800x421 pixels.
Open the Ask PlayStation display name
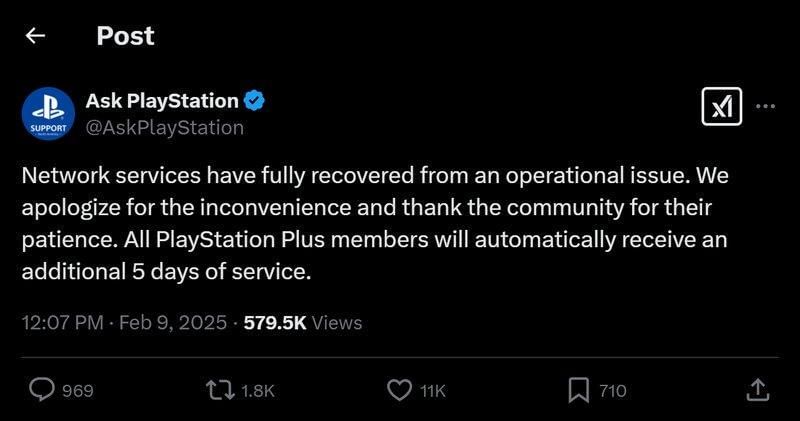[162, 100]
